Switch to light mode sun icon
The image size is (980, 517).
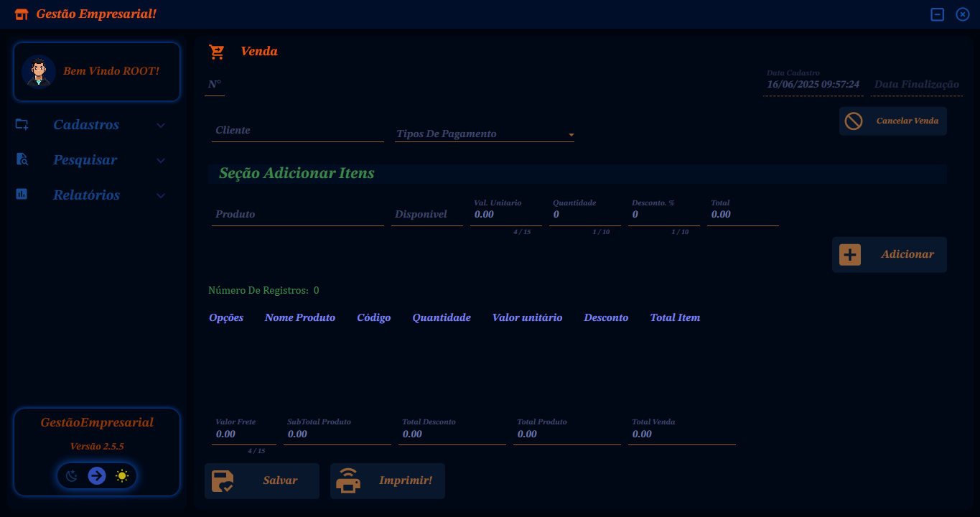[x=122, y=475]
